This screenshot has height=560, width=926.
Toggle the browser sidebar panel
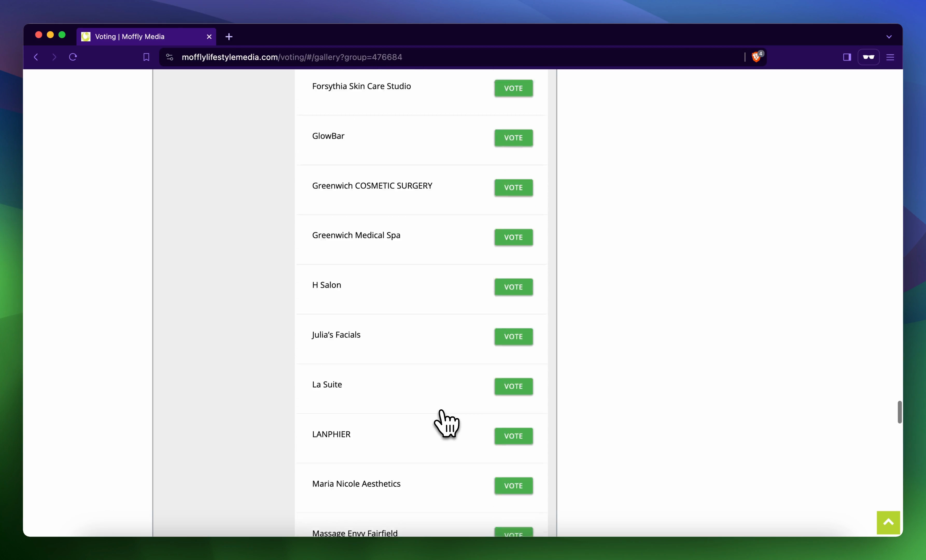point(847,57)
